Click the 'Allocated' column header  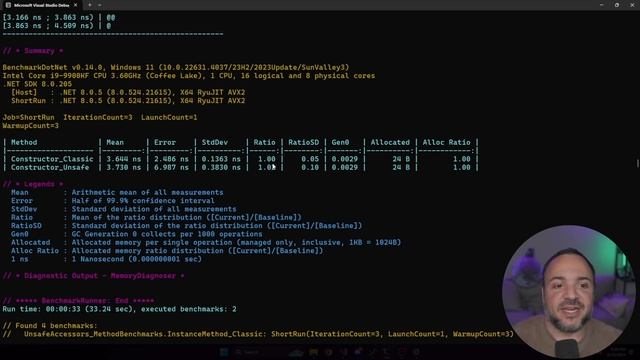(390, 142)
